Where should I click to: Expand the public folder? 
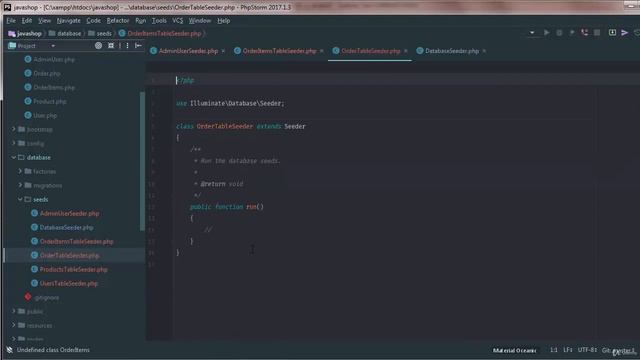13,311
